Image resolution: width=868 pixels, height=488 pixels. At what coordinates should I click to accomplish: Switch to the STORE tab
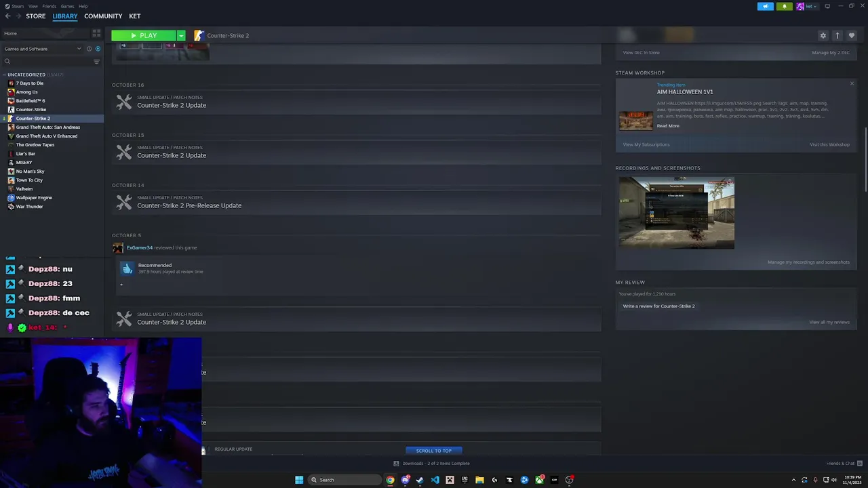[x=36, y=16]
